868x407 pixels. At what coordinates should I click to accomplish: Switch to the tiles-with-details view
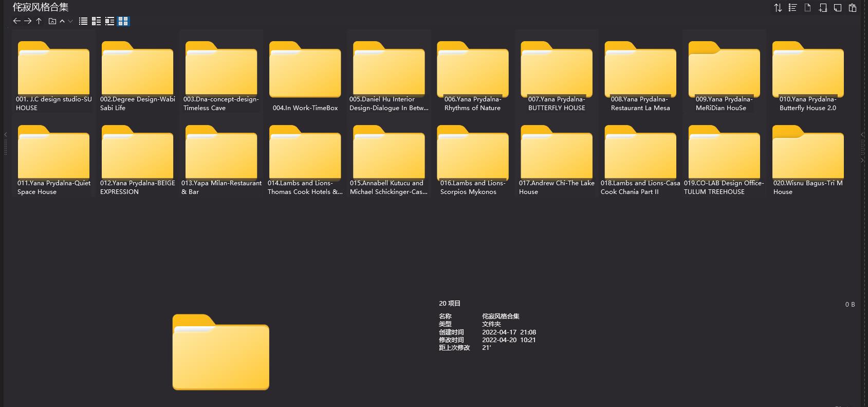(109, 21)
